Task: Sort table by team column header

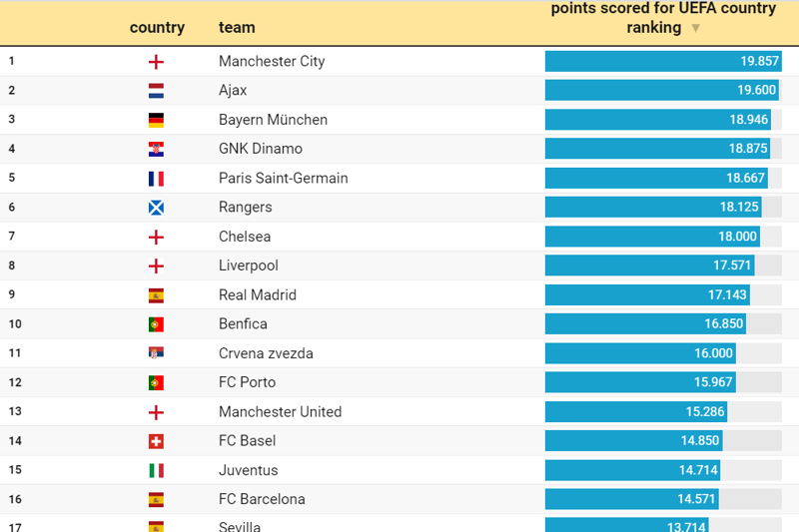Action: pos(237,28)
